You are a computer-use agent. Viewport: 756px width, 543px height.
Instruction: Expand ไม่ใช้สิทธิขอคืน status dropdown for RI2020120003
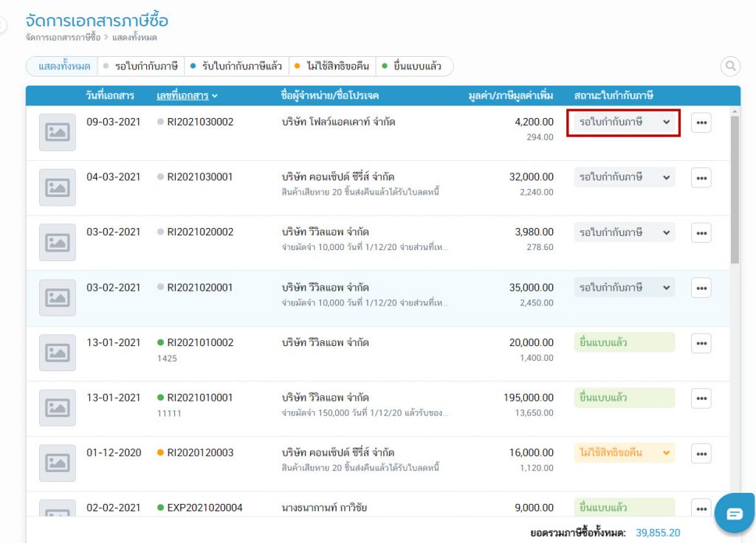pos(624,453)
